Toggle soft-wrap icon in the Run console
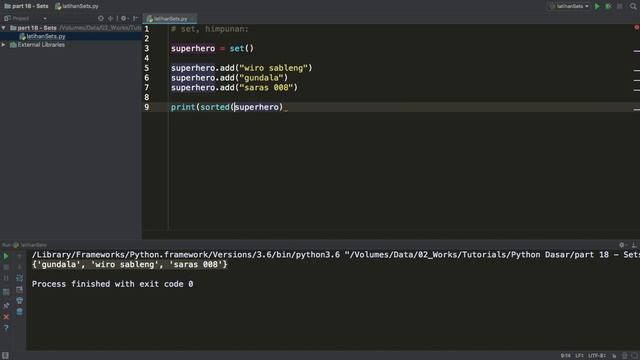This screenshot has width=640, height=360. pyautogui.click(x=19, y=278)
